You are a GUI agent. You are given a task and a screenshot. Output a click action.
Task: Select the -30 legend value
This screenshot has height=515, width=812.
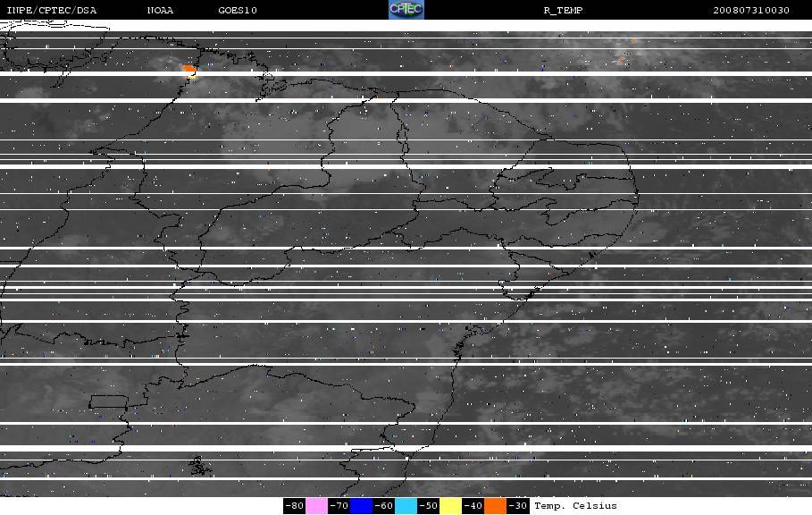click(x=517, y=506)
